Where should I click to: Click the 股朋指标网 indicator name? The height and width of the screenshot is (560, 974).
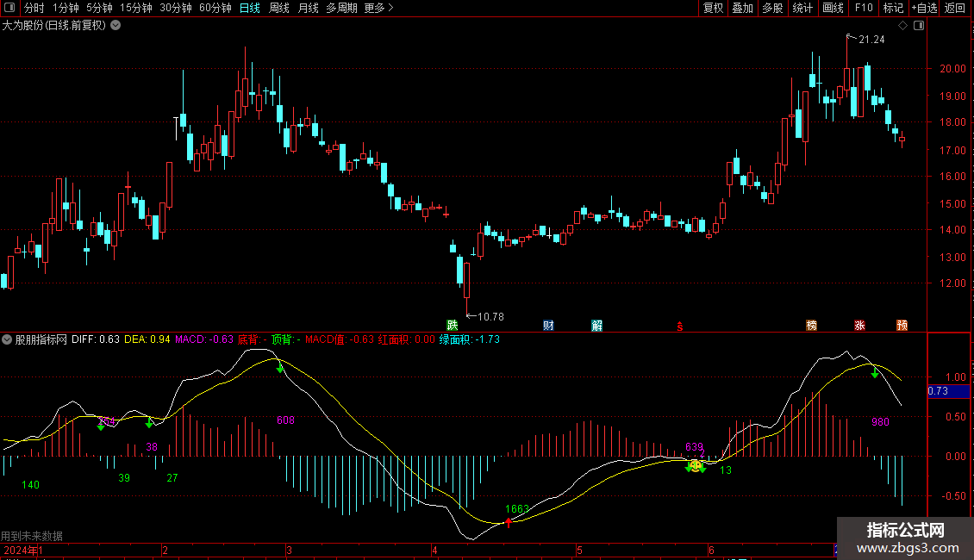(41, 339)
